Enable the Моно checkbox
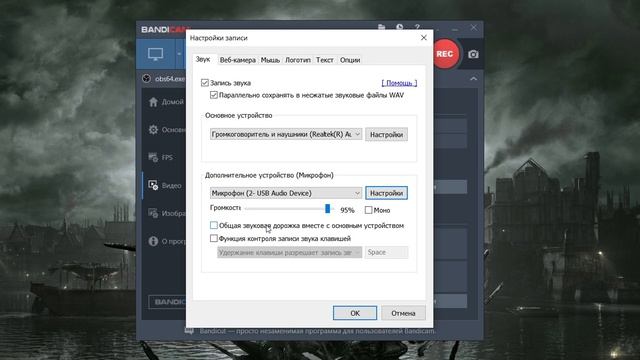This screenshot has width=640, height=360. coord(369,210)
